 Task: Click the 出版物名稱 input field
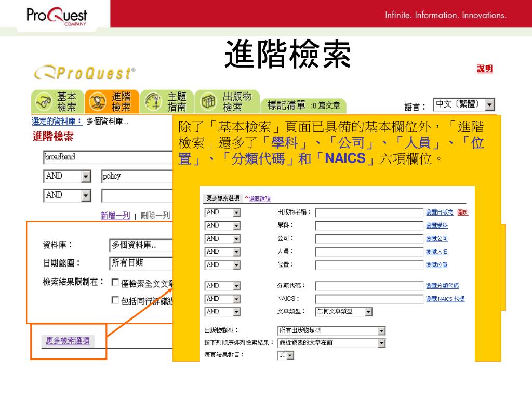pos(369,212)
